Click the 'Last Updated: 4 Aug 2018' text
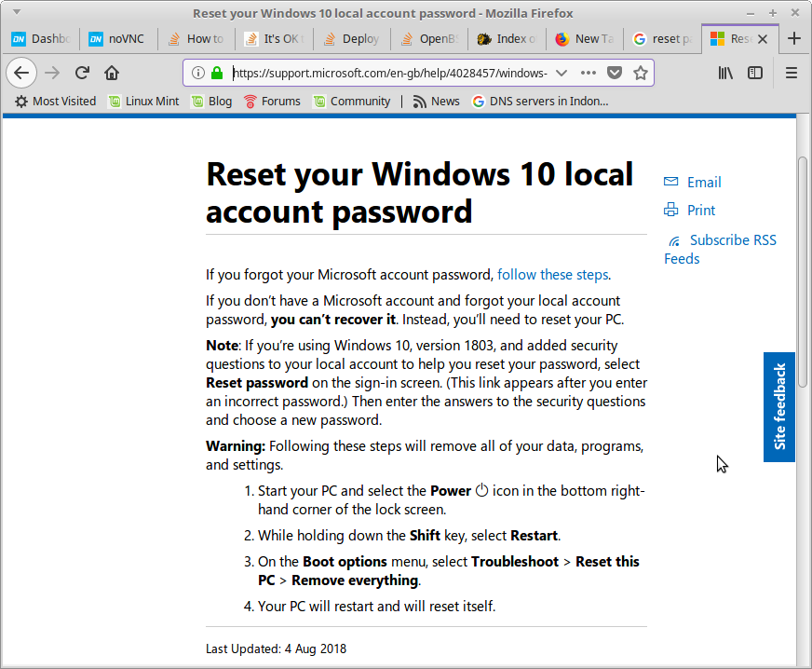812x669 pixels. 276,649
